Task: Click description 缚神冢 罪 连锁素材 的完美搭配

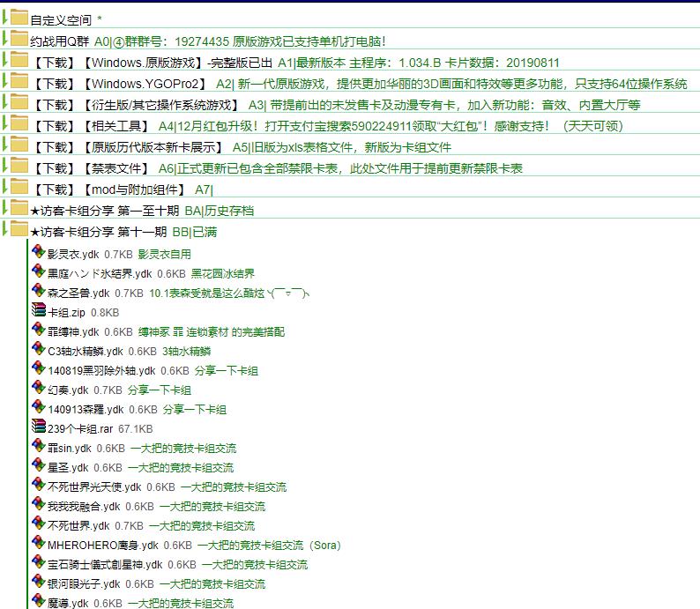Action: [x=212, y=332]
